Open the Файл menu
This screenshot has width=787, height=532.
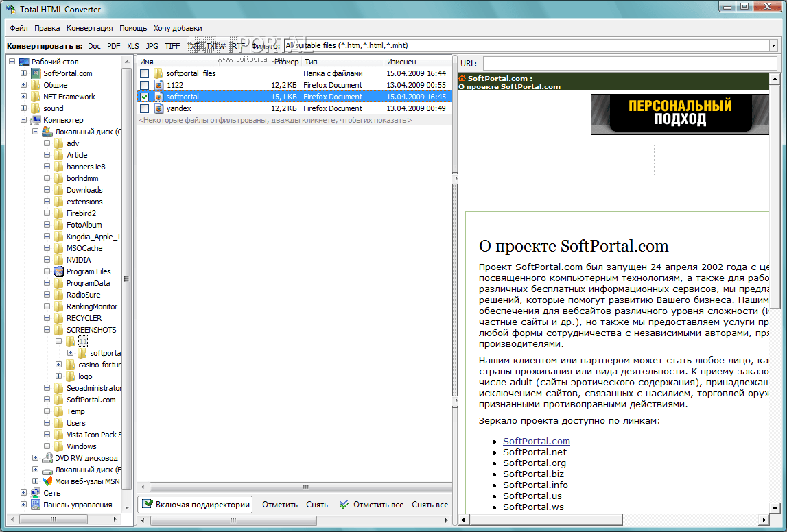[x=19, y=28]
